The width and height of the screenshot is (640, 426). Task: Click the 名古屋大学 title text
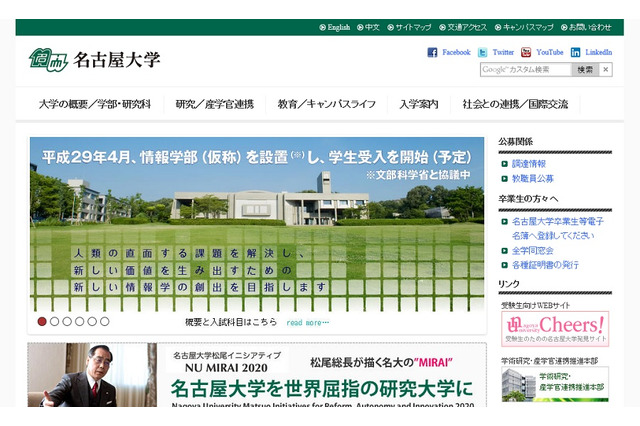(117, 60)
